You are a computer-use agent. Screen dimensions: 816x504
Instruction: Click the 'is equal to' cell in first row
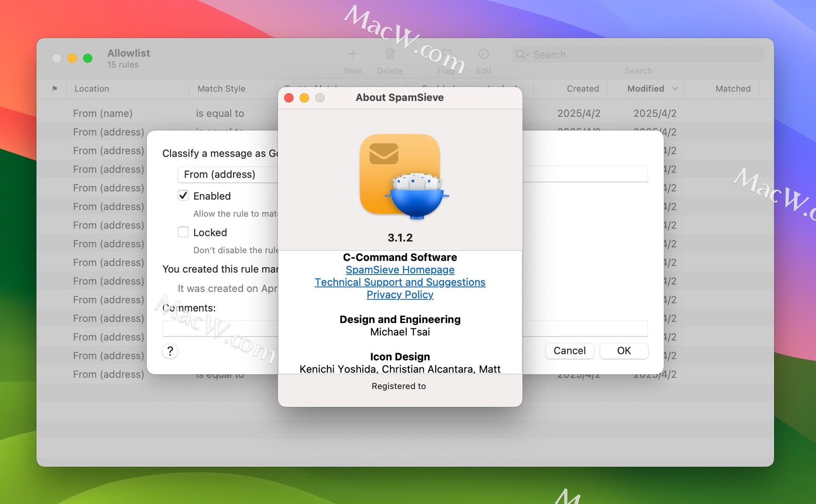click(x=220, y=113)
